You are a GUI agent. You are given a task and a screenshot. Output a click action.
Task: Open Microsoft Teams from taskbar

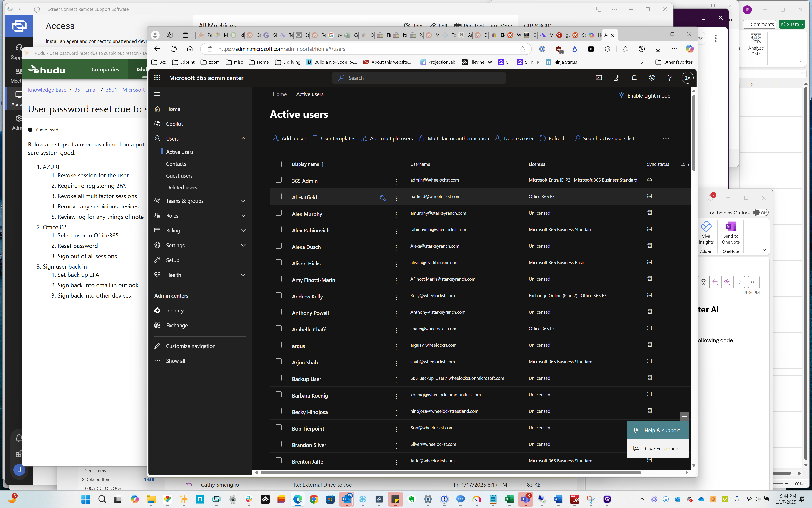525,499
